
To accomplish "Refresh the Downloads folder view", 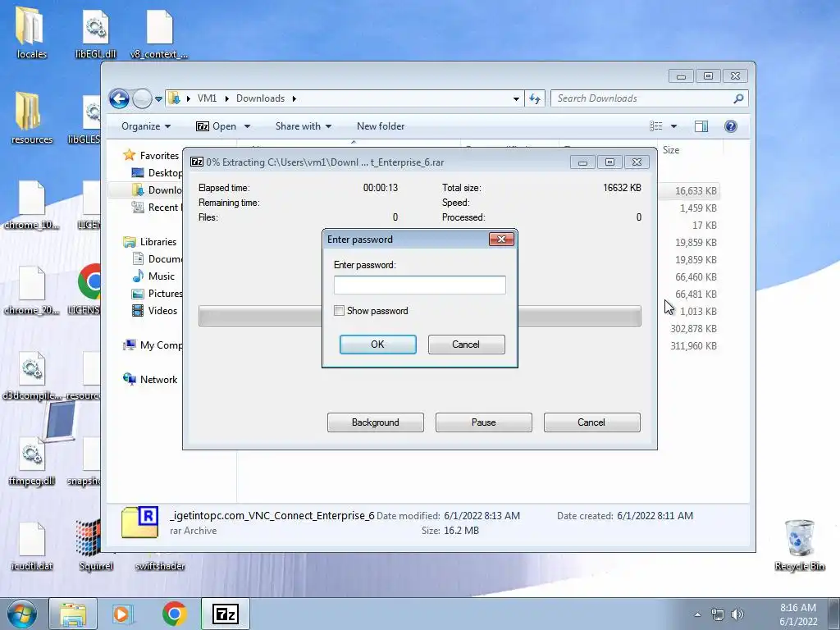I will point(535,98).
